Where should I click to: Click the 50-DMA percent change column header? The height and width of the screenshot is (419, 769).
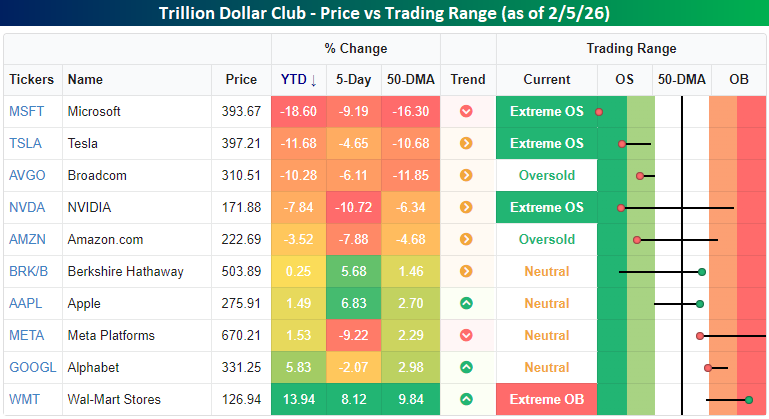410,79
